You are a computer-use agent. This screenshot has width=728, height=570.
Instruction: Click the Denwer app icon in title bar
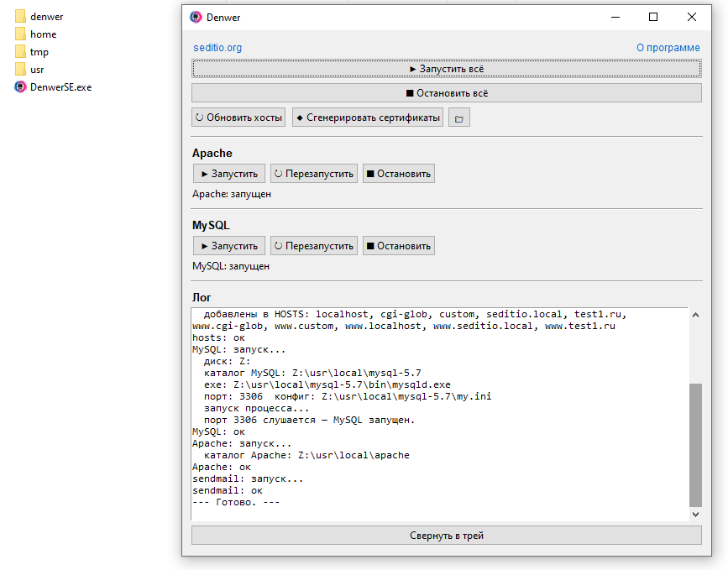point(196,17)
